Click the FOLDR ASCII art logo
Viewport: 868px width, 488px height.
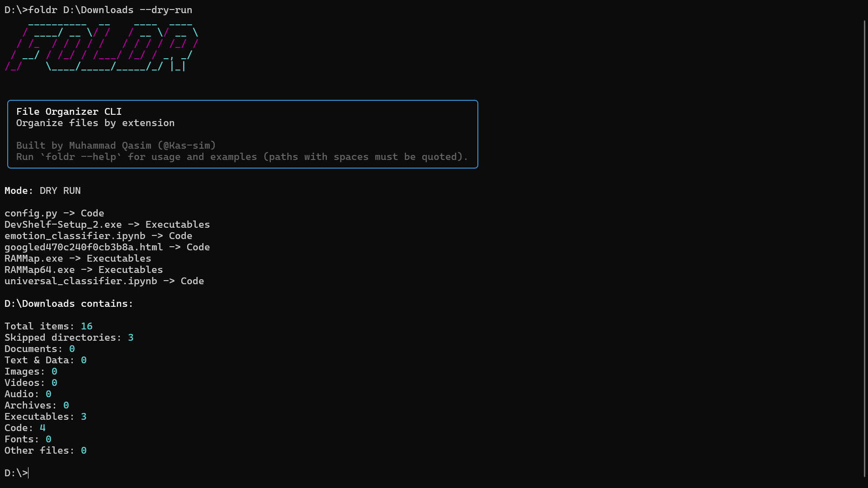click(102, 47)
